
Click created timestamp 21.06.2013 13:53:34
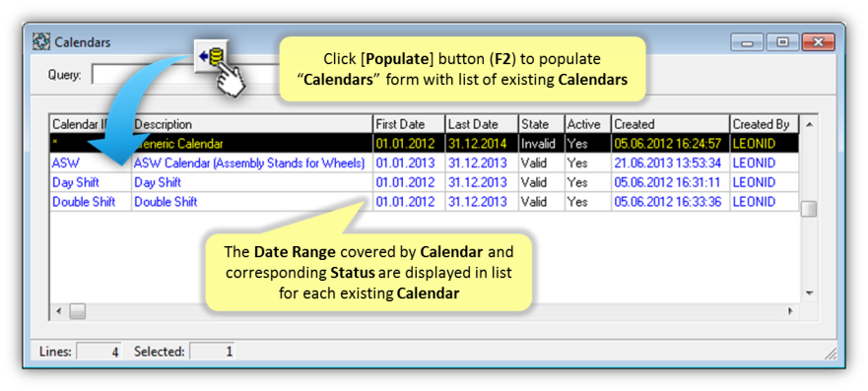tap(670, 163)
